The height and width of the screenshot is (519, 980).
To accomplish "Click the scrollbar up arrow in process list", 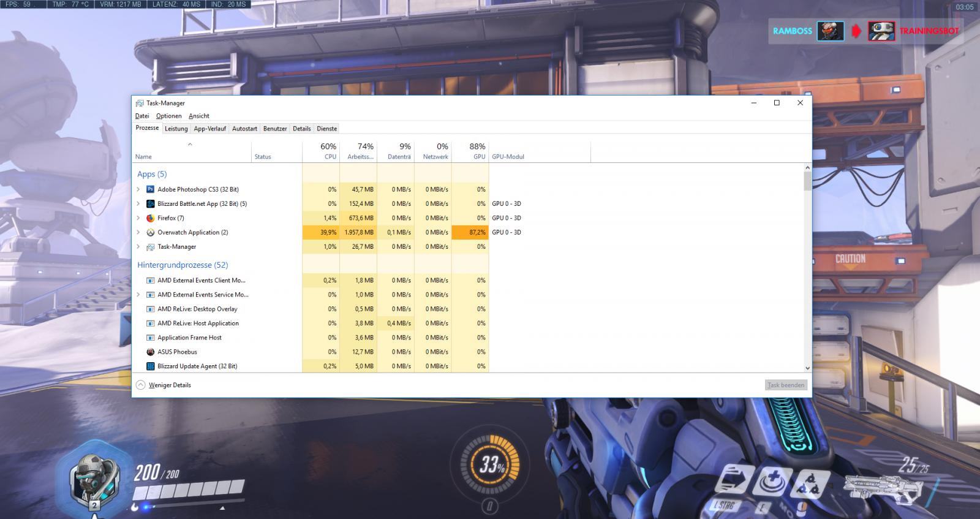I will pyautogui.click(x=807, y=167).
